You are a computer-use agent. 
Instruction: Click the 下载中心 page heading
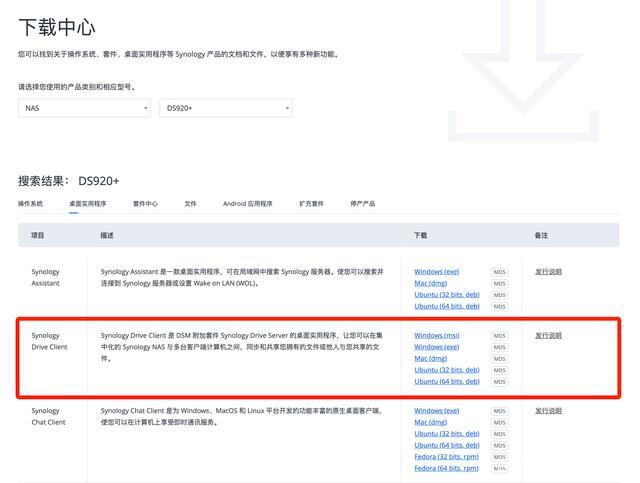[x=57, y=27]
